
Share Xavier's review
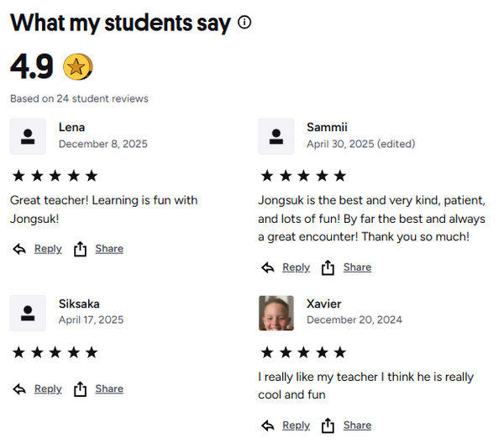coord(357,425)
